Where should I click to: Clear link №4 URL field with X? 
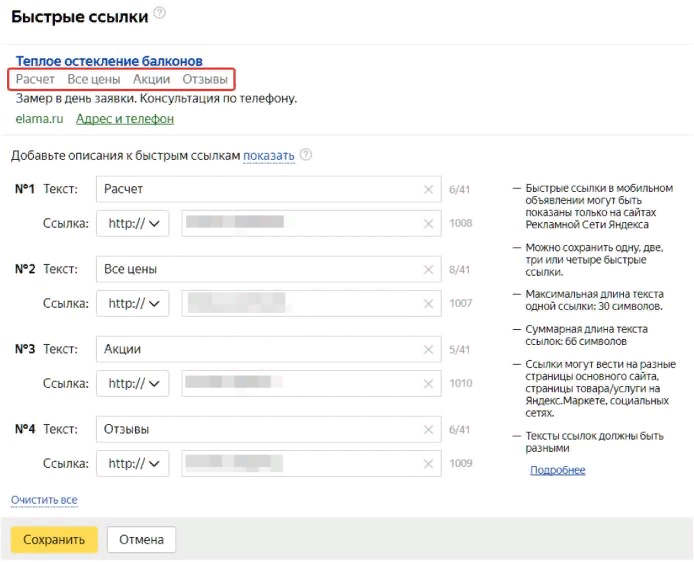(x=428, y=464)
